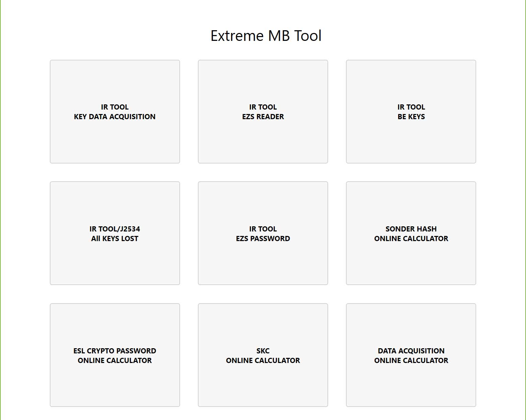
Task: Click the SONDER HASH calculator panel
Action: pyautogui.click(x=411, y=233)
